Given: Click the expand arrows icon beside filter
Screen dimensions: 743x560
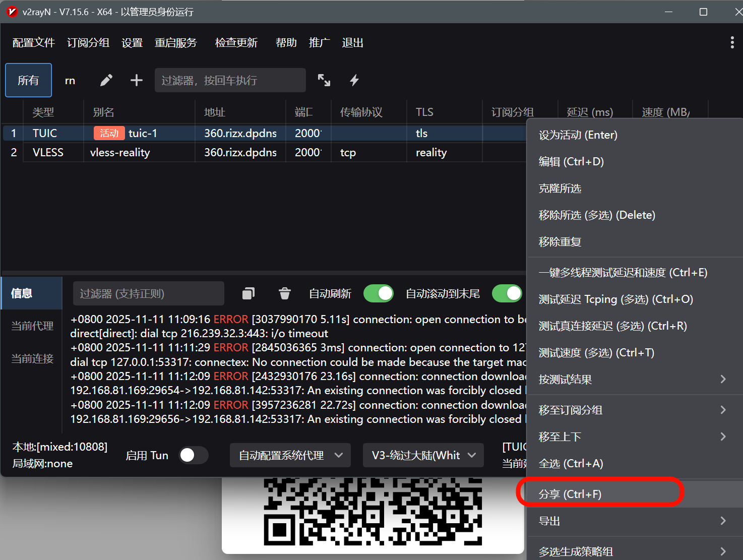Looking at the screenshot, I should [324, 80].
